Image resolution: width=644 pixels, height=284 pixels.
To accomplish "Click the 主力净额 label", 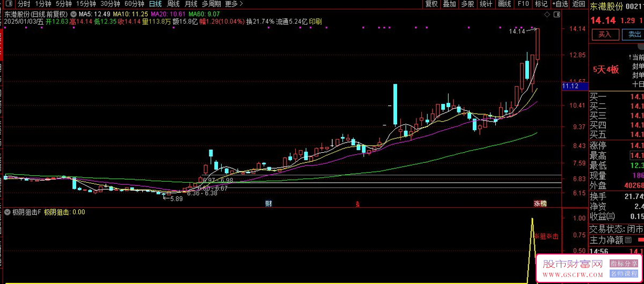I will click(606, 240).
